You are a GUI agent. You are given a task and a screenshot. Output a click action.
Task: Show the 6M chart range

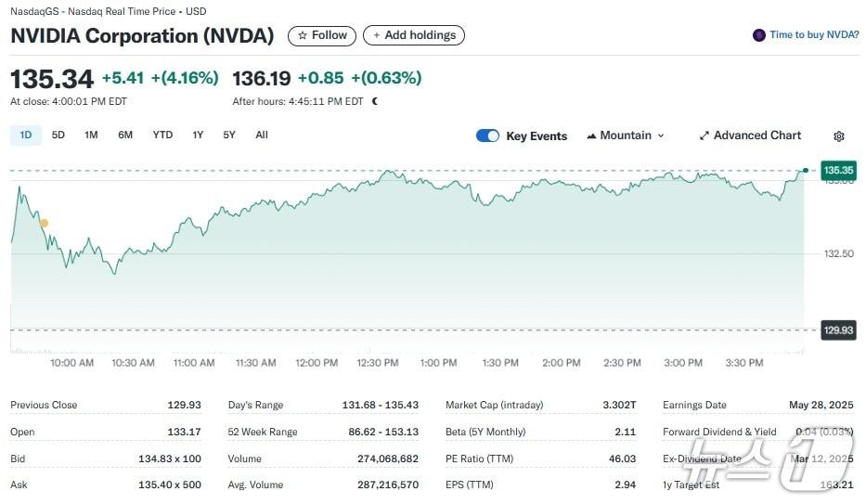point(125,135)
